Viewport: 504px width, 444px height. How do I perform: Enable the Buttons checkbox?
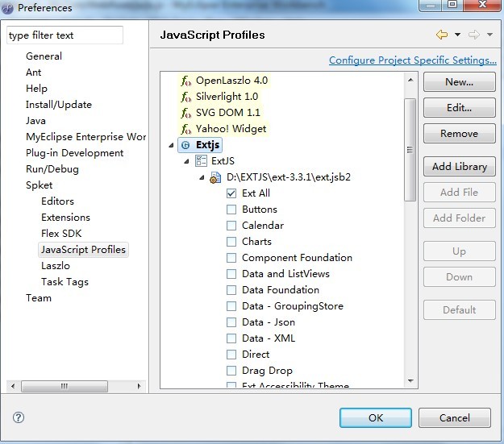(231, 210)
